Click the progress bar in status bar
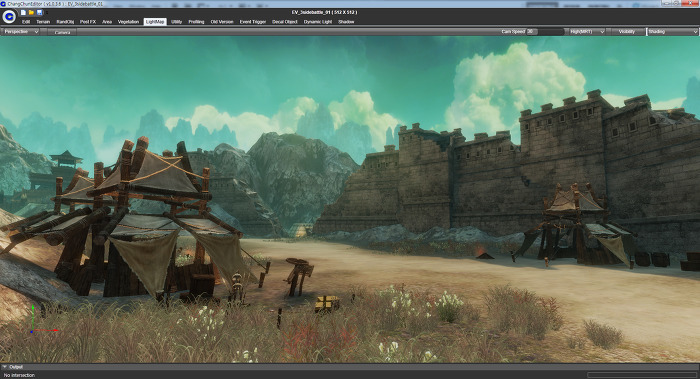The width and height of the screenshot is (700, 379). (642, 375)
